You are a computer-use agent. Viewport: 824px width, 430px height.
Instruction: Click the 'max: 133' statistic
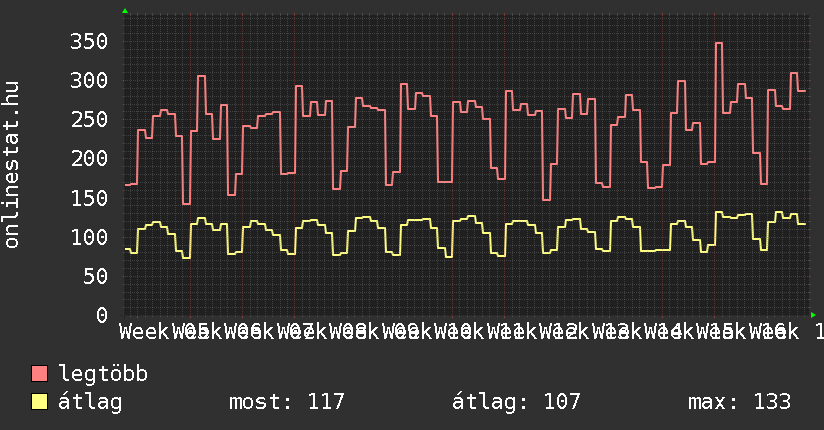(x=739, y=402)
